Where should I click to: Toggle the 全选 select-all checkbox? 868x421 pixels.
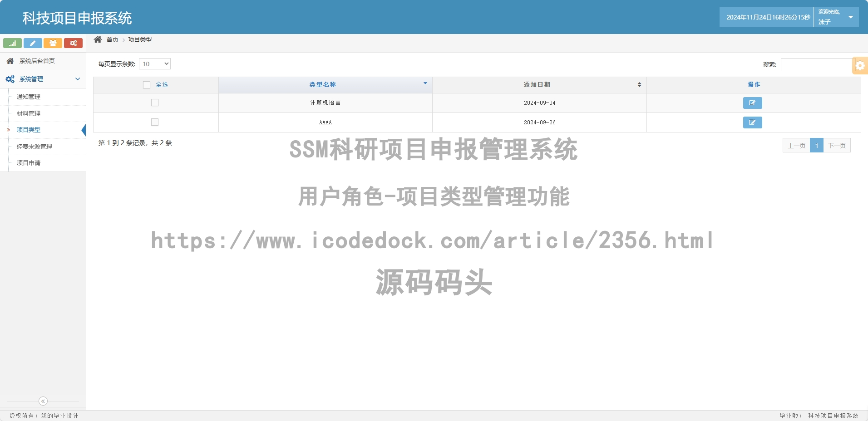tap(147, 85)
